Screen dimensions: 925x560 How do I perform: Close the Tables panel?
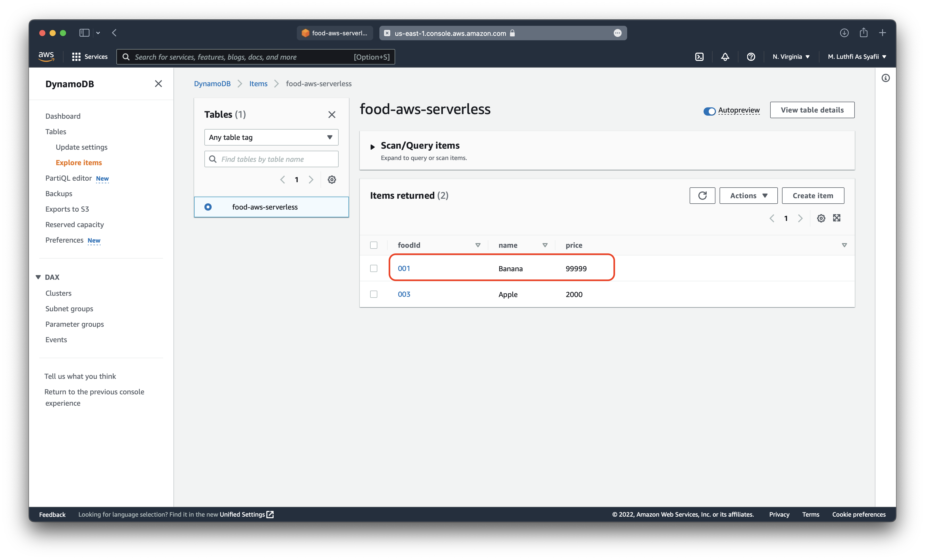[331, 115]
